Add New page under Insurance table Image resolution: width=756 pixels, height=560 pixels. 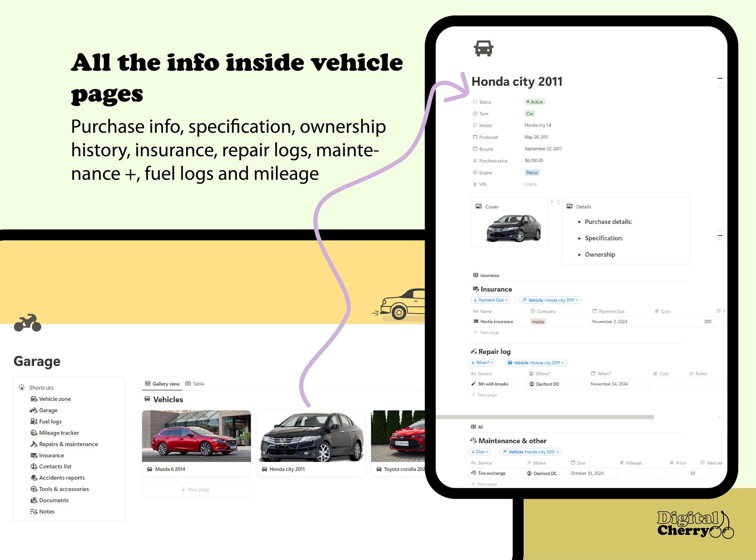[486, 332]
